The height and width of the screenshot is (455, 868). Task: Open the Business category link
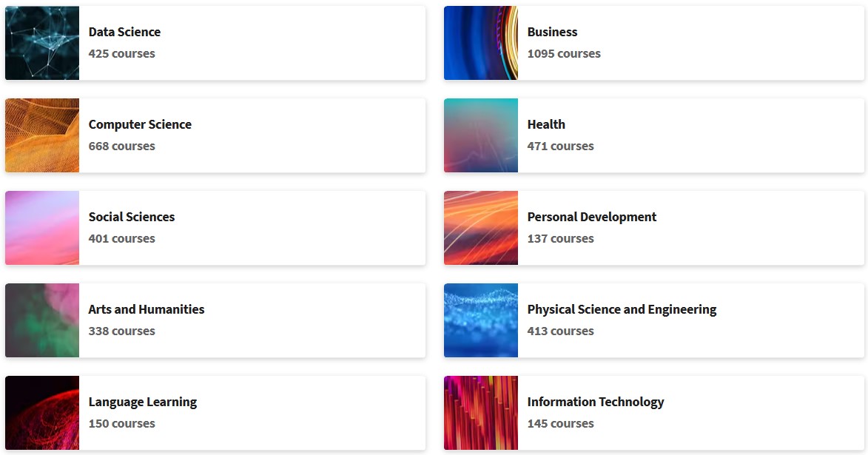[x=552, y=32]
